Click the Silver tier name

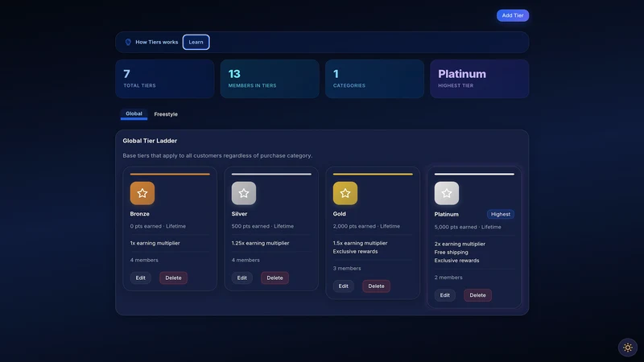[239, 214]
